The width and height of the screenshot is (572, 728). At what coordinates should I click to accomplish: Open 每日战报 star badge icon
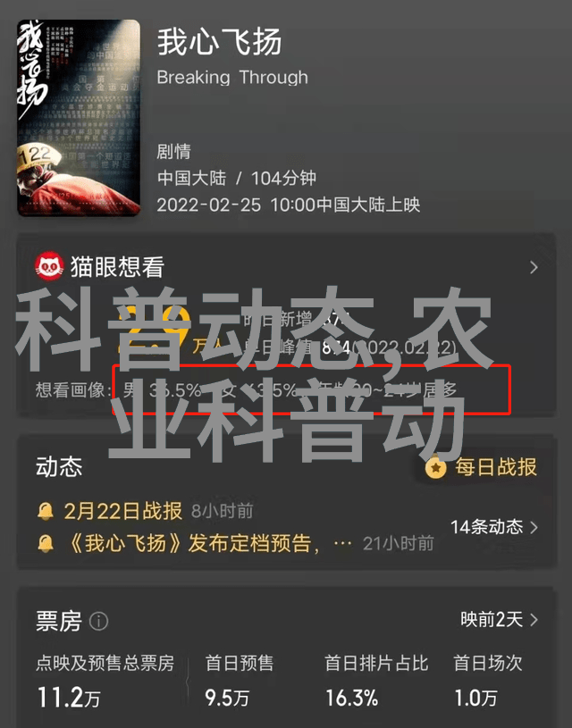coord(436,467)
